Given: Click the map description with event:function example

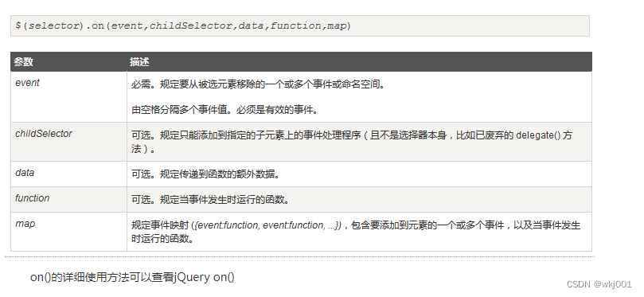Looking at the screenshot, I should coord(356,232).
